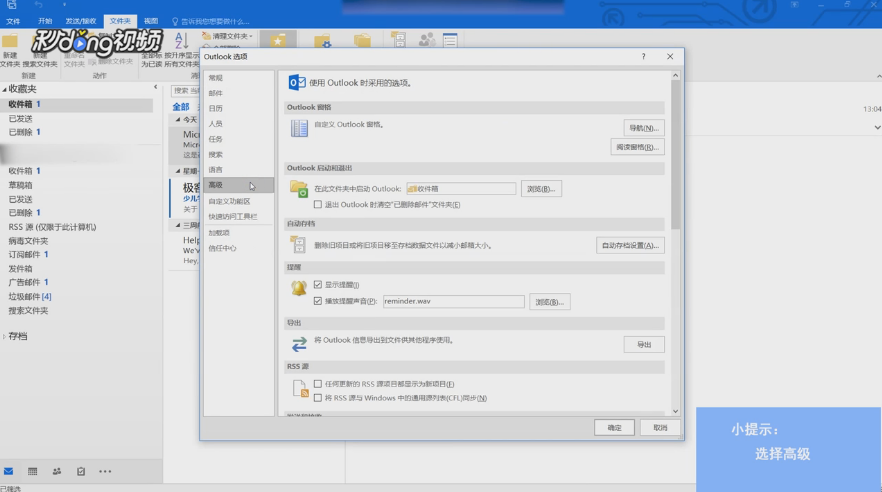Click the Cancel (取消) button

coord(660,428)
